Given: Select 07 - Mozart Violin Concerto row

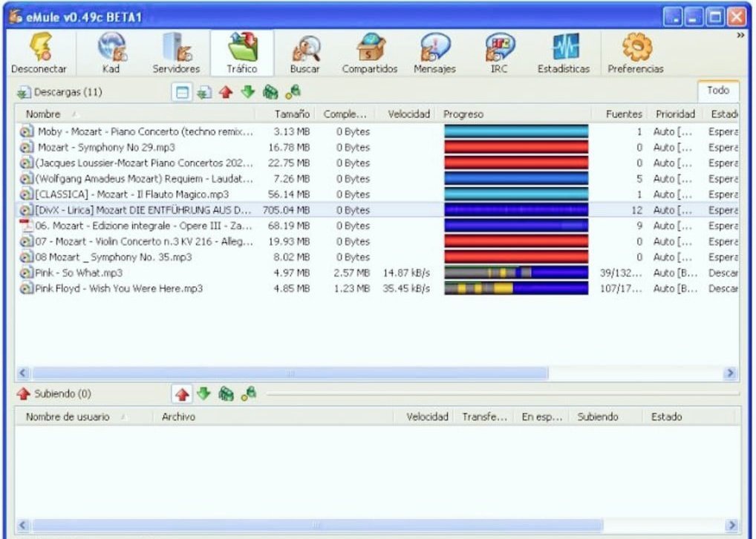Looking at the screenshot, I should tap(377, 241).
